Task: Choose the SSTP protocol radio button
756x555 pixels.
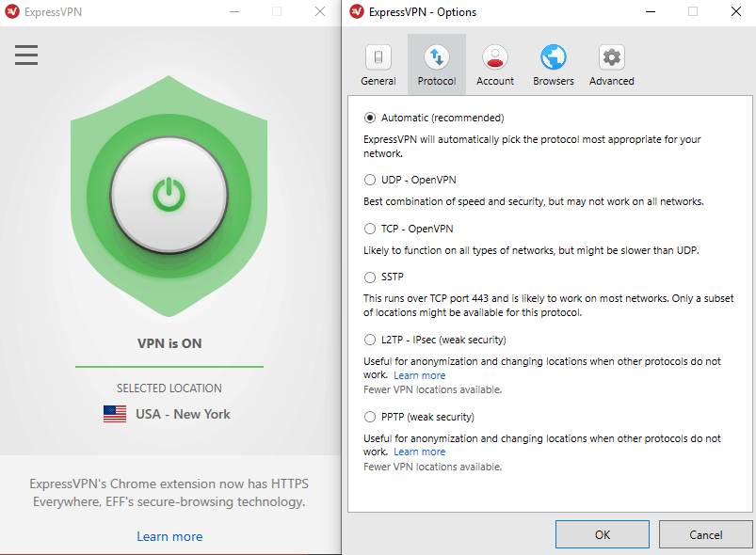Action: coord(370,277)
